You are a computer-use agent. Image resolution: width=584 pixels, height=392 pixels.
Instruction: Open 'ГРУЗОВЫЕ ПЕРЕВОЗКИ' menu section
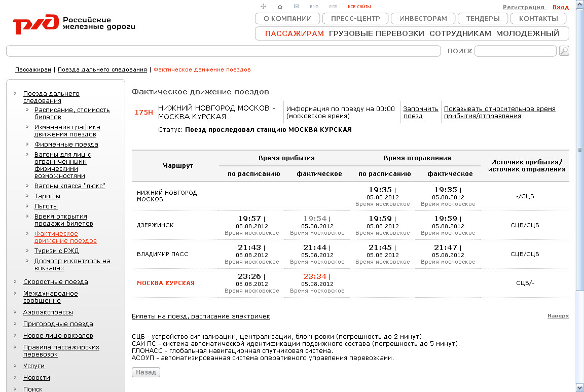coord(376,33)
